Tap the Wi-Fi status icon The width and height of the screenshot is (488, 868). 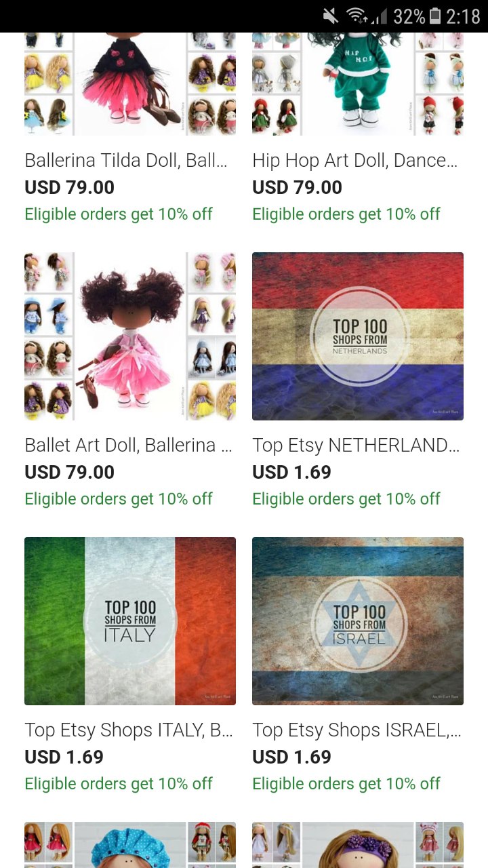356,16
